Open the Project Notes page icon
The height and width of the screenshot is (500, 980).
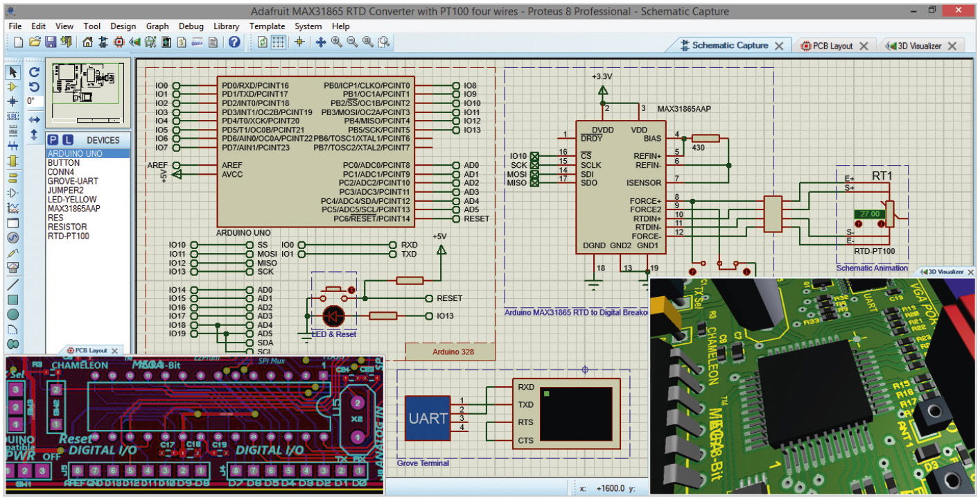[x=213, y=42]
